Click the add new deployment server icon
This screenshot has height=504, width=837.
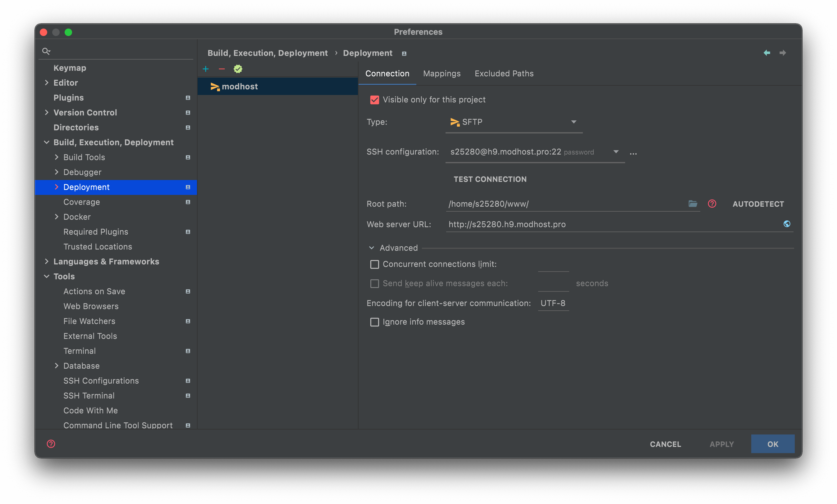[206, 69]
